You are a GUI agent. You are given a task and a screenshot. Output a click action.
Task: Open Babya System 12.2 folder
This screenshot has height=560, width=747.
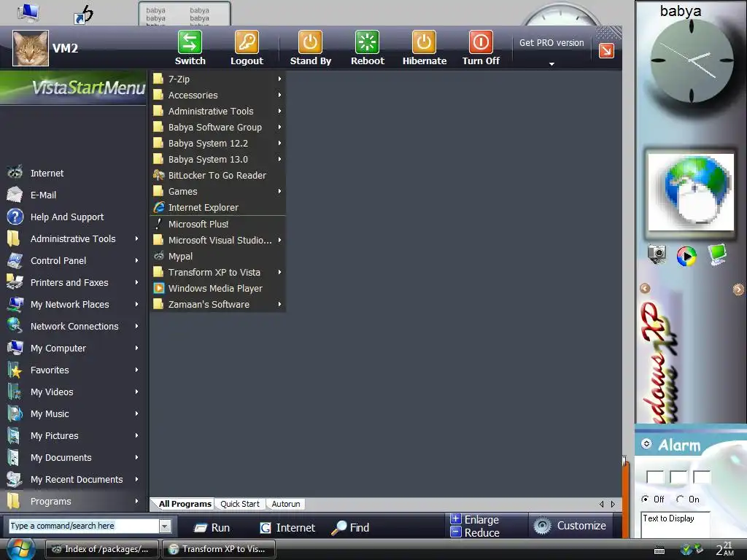point(208,144)
